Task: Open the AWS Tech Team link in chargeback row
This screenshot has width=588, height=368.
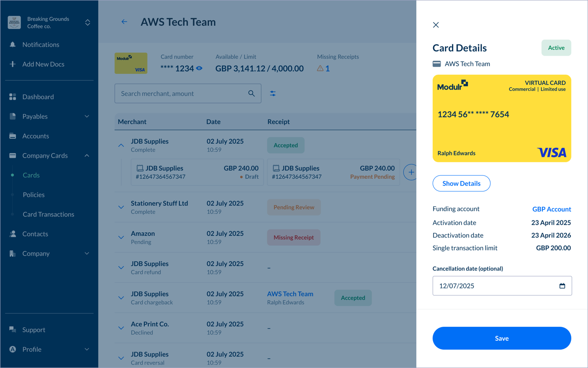Action: click(290, 294)
